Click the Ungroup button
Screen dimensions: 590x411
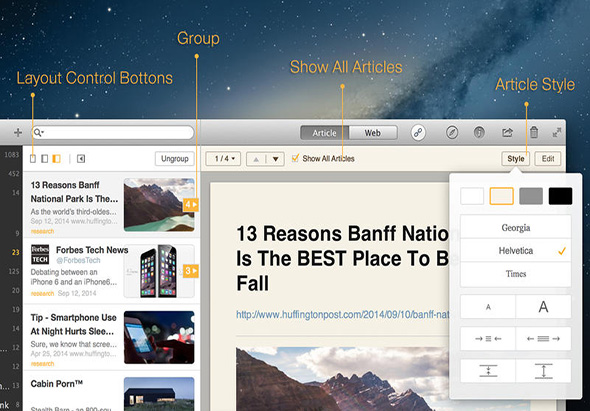click(x=175, y=159)
